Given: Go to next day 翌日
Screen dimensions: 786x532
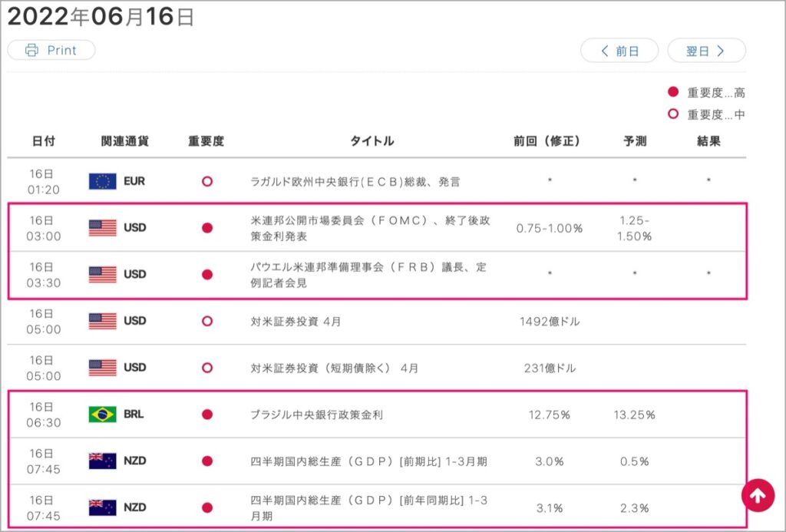Looking at the screenshot, I should tap(706, 51).
